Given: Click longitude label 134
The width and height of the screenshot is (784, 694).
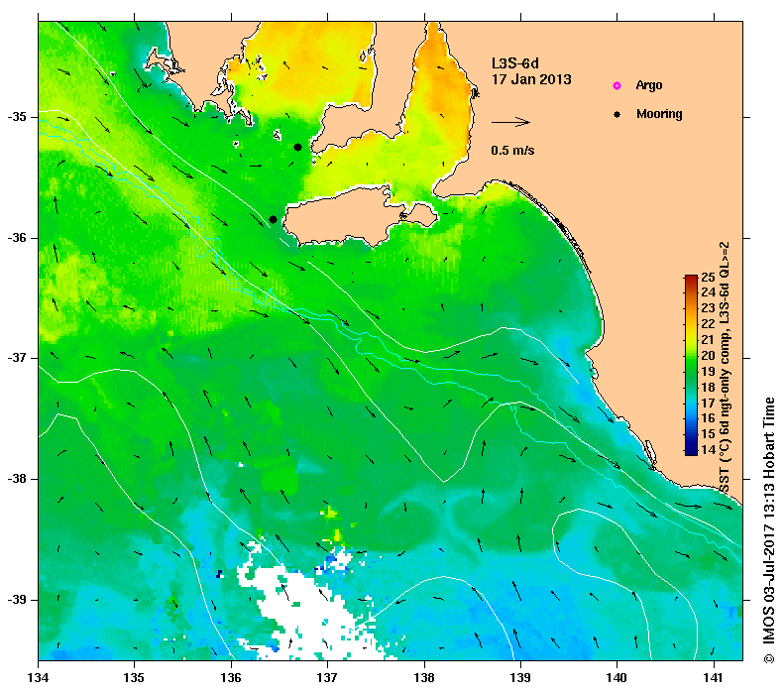Looking at the screenshot, I should [x=38, y=678].
